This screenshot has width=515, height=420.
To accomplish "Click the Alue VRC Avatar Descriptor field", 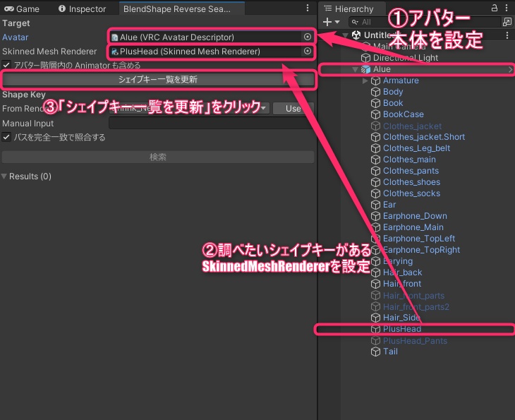I will click(x=206, y=37).
